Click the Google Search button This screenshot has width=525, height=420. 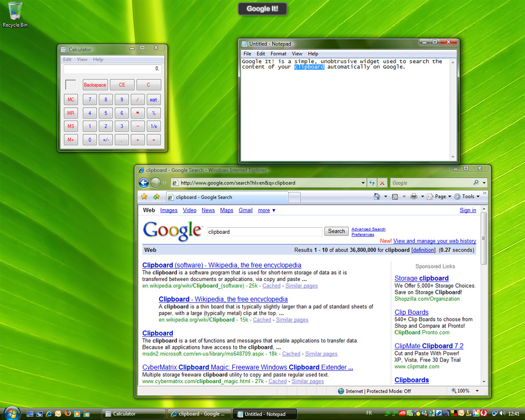tap(336, 231)
